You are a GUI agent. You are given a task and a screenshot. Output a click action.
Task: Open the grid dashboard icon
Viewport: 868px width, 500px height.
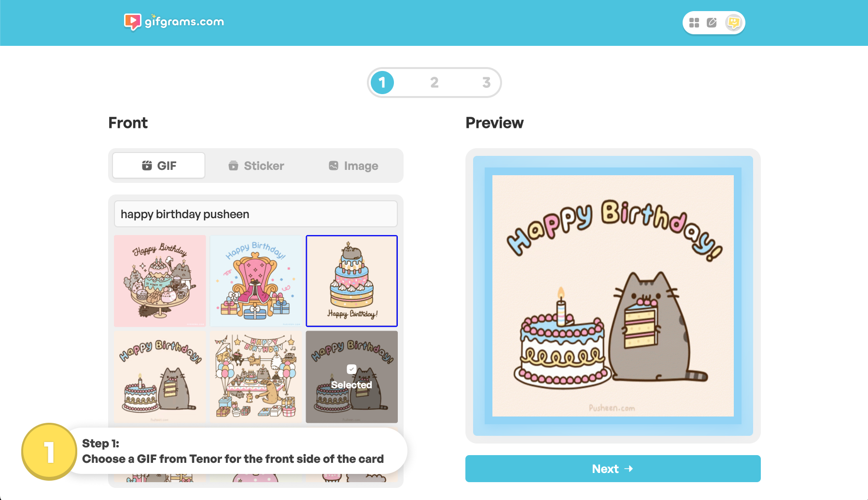click(x=694, y=23)
